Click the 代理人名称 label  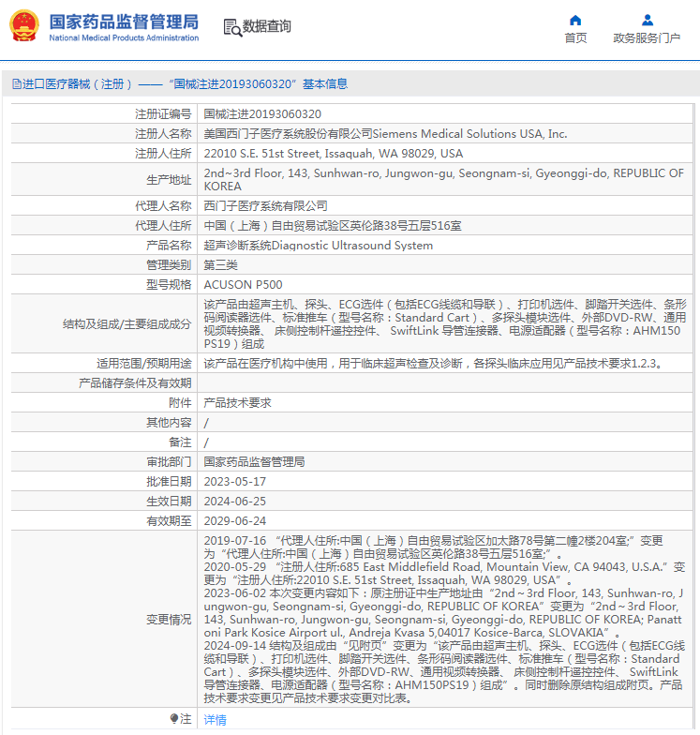click(x=163, y=206)
